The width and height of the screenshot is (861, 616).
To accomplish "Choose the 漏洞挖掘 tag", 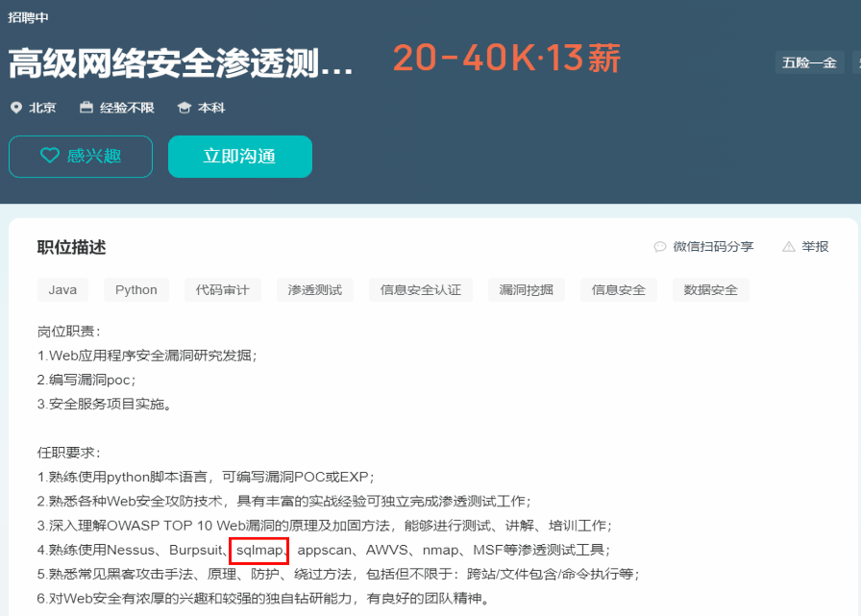I will pyautogui.click(x=527, y=290).
